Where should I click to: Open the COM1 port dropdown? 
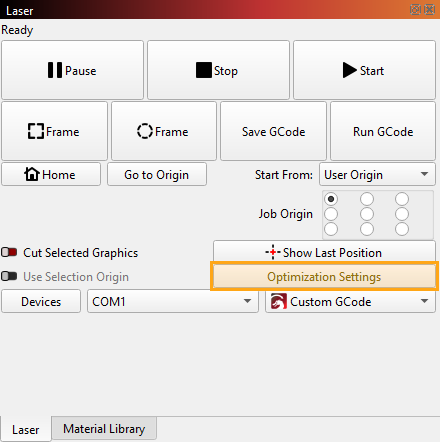pos(173,301)
